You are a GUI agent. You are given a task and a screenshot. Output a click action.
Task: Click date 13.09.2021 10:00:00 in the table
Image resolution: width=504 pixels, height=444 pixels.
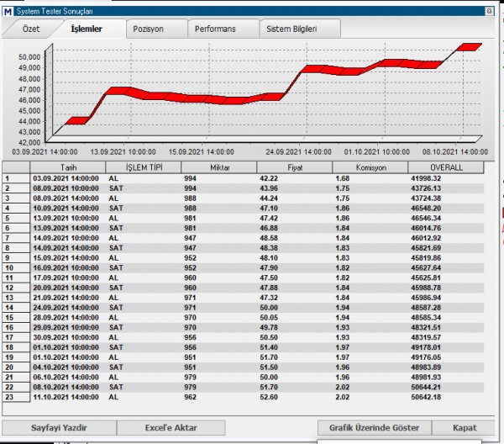pyautogui.click(x=66, y=218)
